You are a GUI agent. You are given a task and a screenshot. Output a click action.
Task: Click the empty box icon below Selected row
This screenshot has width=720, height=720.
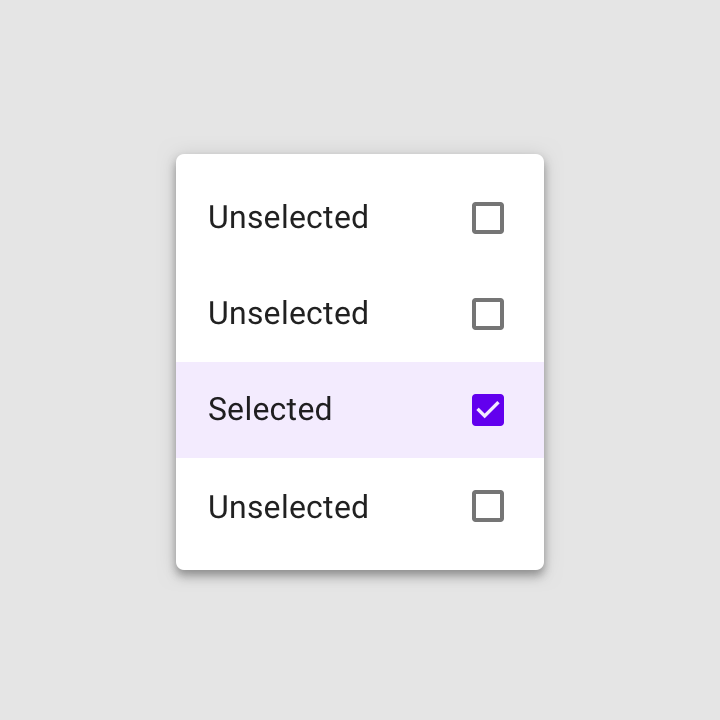click(x=488, y=506)
